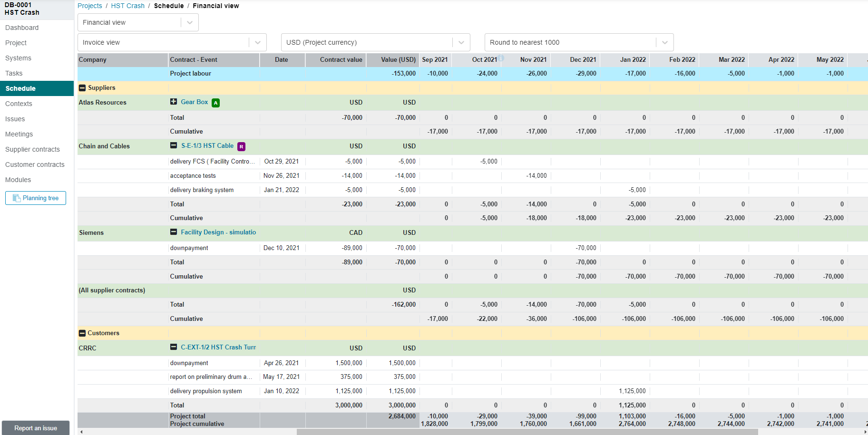Collapse the Customers section
This screenshot has width=868, height=435.
point(82,333)
